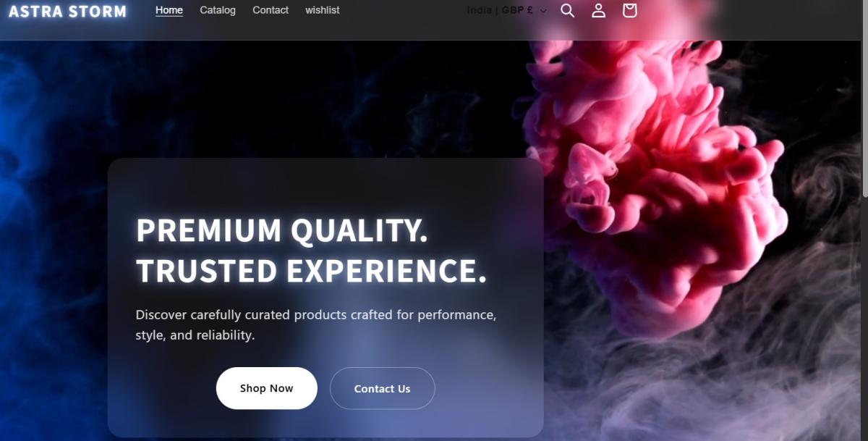The height and width of the screenshot is (441, 868).
Task: Click the scrollbar track below the thumb
Action: tap(864, 319)
